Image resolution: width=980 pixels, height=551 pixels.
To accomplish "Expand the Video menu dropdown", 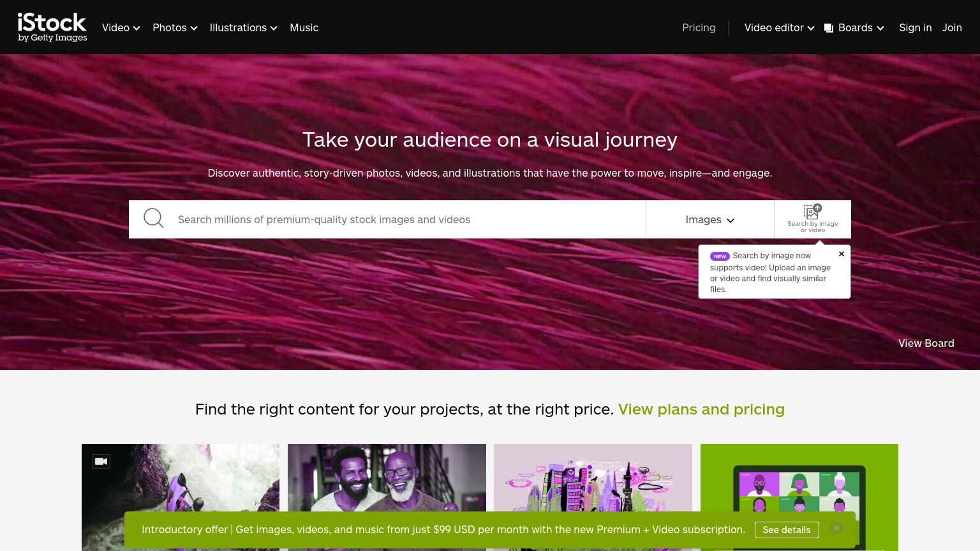I will (121, 27).
